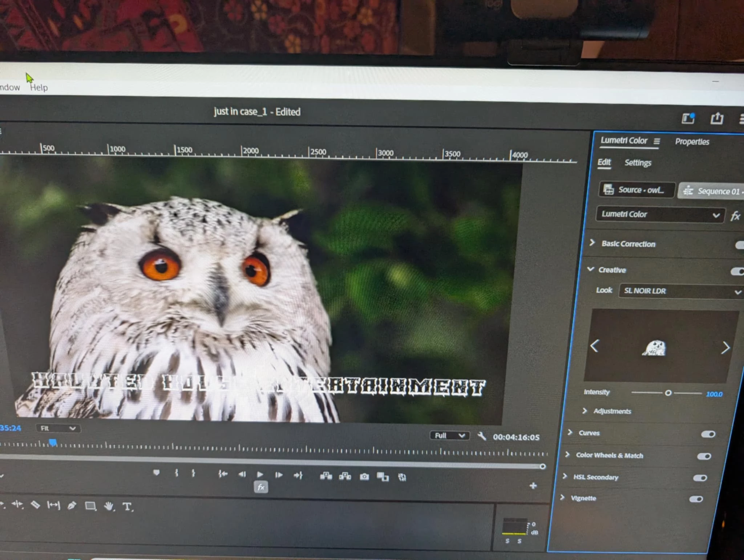Click the share/export icon in the top right

716,118
